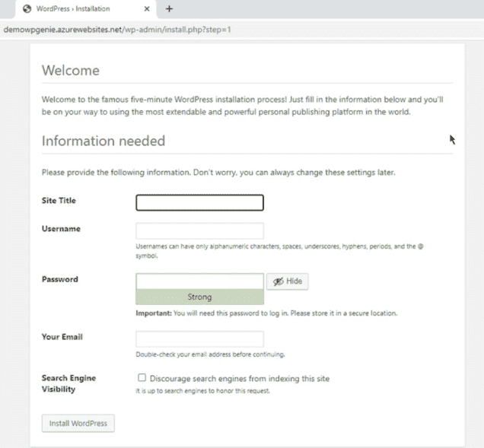This screenshot has width=484, height=448.
Task: Check Discourage search engines from indexing checkbox
Action: point(142,378)
